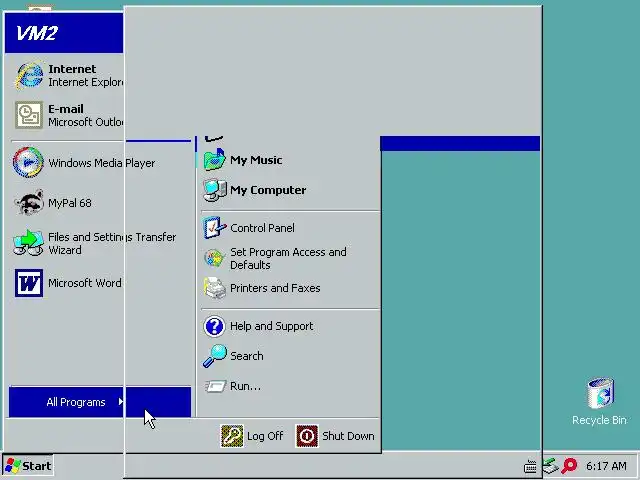Click the Help and Support question icon
Image resolution: width=640 pixels, height=480 pixels.
pos(214,326)
